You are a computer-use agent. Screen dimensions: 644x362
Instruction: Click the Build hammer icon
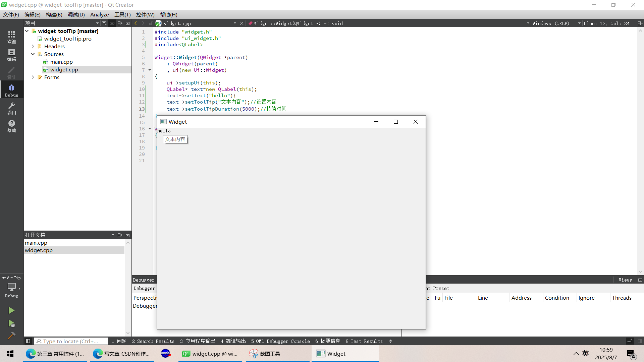(11, 336)
